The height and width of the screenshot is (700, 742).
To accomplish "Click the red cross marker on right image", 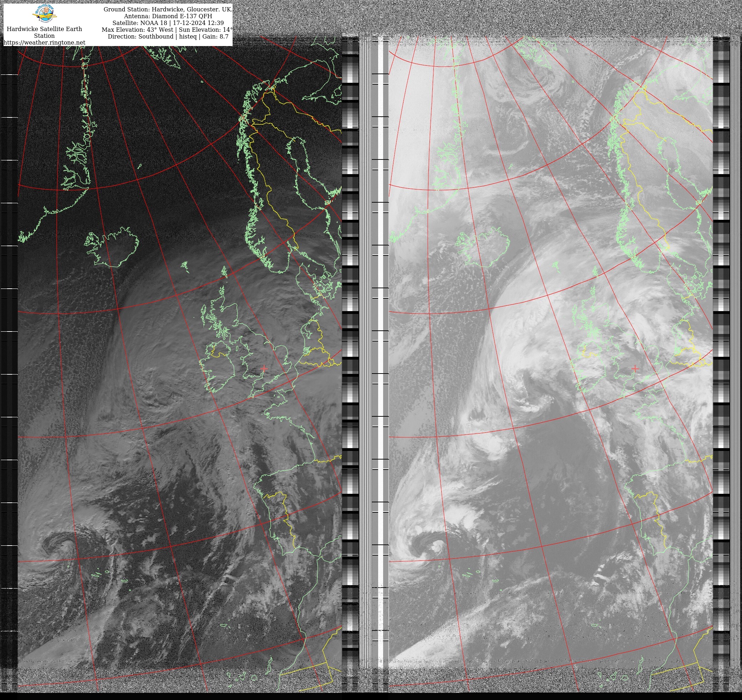I will pyautogui.click(x=635, y=369).
